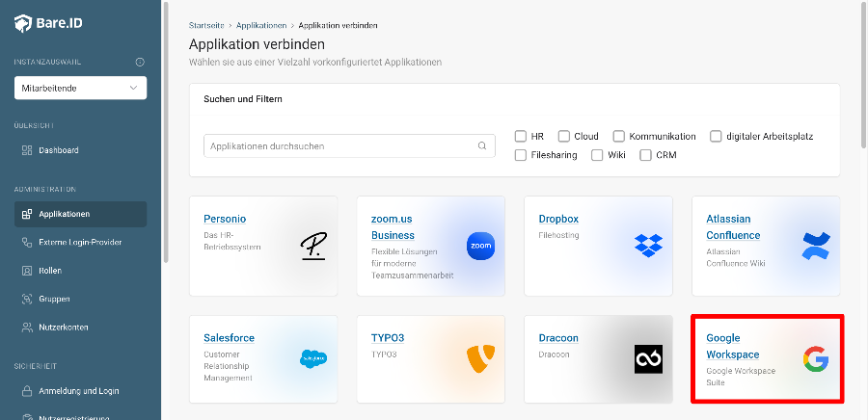The height and width of the screenshot is (420, 868).
Task: Check the Filesharing filter
Action: (521, 155)
